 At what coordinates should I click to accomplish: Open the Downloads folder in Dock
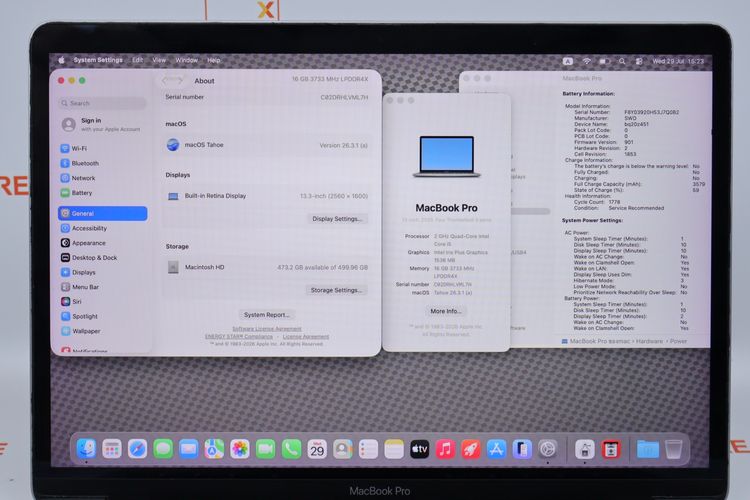(x=648, y=449)
